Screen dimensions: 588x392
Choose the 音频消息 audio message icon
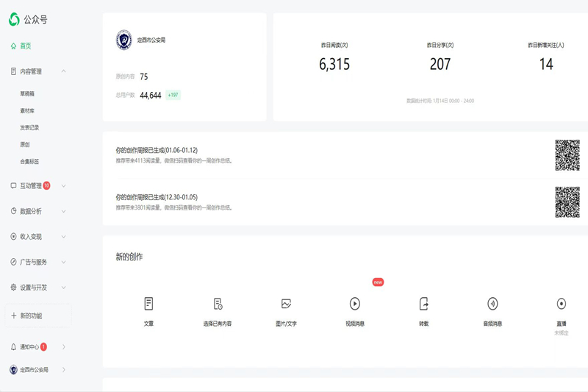click(492, 304)
